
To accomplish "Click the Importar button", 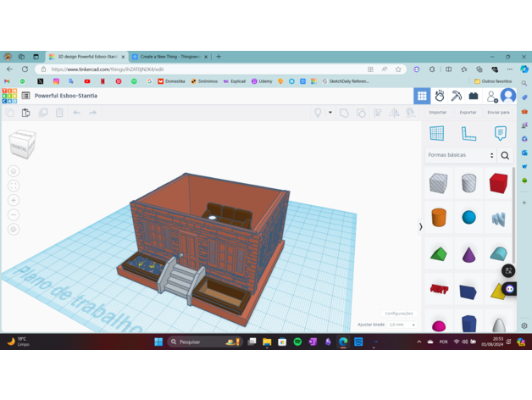I will pyautogui.click(x=437, y=112).
